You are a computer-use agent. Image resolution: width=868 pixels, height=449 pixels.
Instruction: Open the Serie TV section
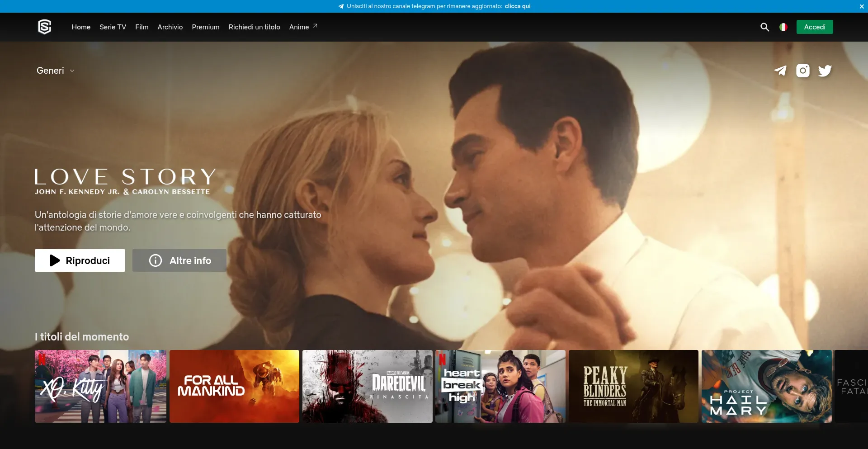(x=113, y=27)
